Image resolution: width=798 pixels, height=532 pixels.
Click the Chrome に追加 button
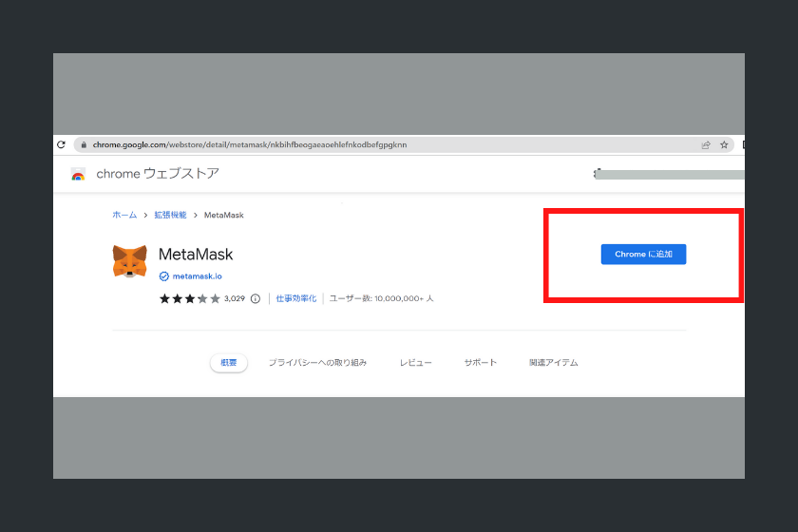(x=643, y=254)
